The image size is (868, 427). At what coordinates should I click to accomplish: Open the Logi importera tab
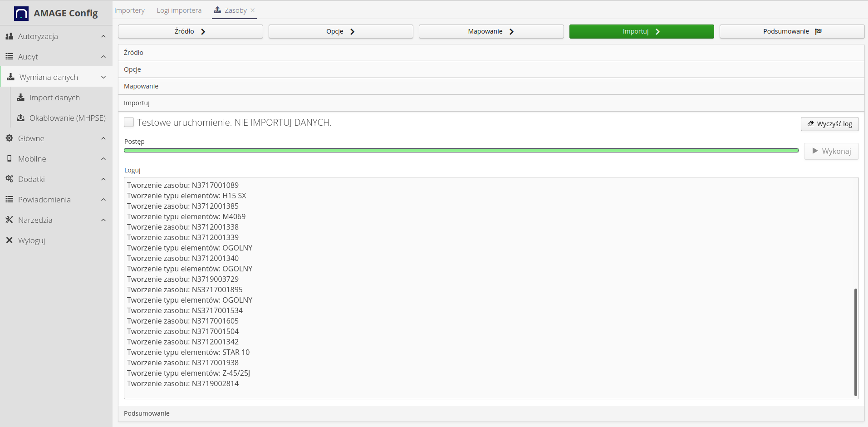(179, 10)
